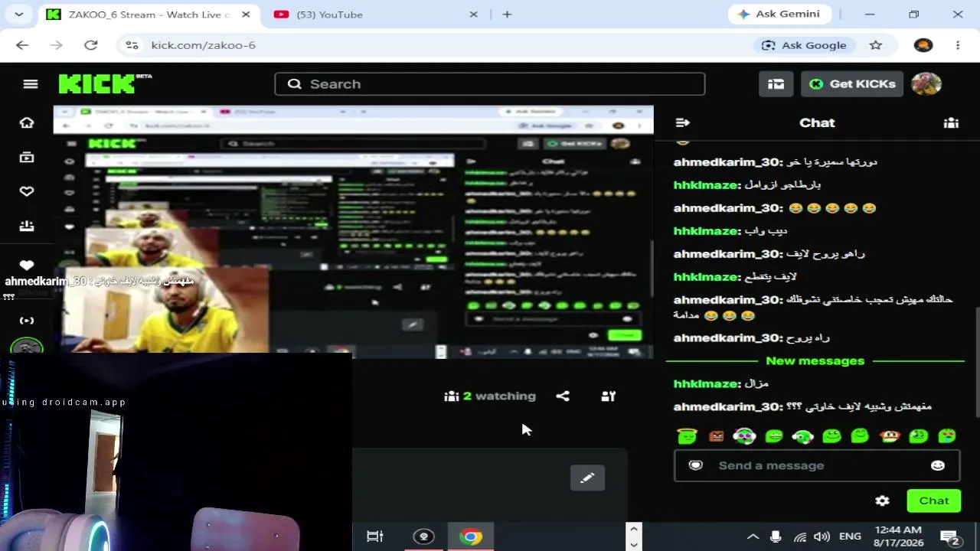The width and height of the screenshot is (980, 551).
Task: Go back to previous page
Action: [22, 45]
